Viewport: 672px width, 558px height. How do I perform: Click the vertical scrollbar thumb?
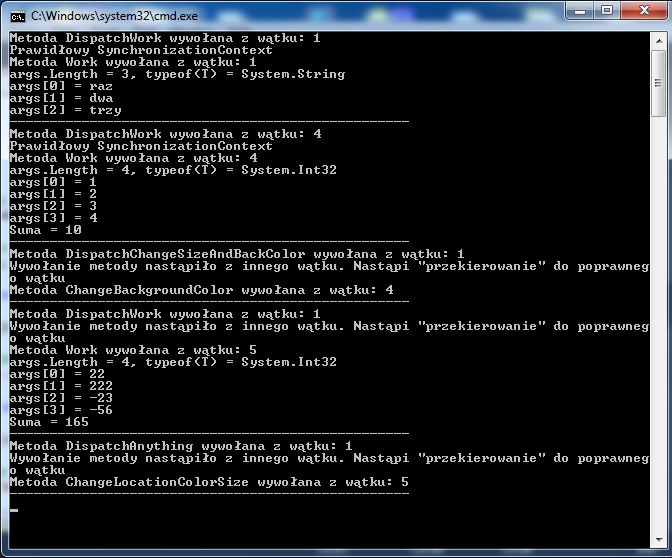pos(658,83)
